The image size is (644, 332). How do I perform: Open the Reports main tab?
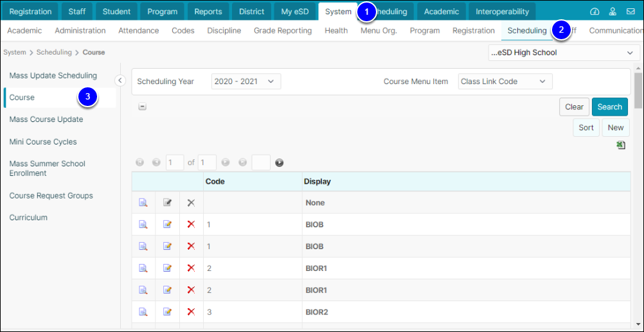[x=208, y=12]
